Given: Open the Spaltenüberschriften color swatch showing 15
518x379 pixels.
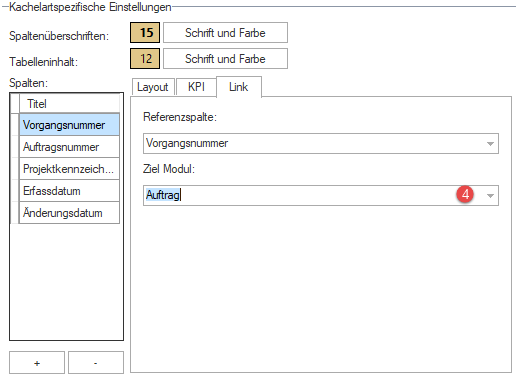Looking at the screenshot, I should point(145,33).
